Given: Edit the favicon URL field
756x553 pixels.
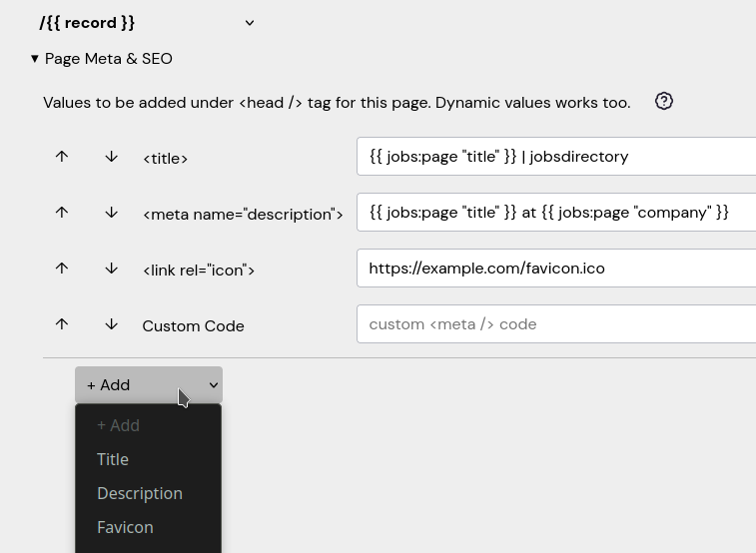Looking at the screenshot, I should pyautogui.click(x=556, y=269).
